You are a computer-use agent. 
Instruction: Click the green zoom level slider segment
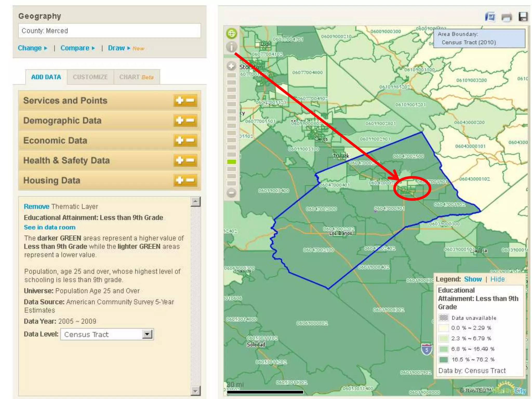tap(231, 162)
